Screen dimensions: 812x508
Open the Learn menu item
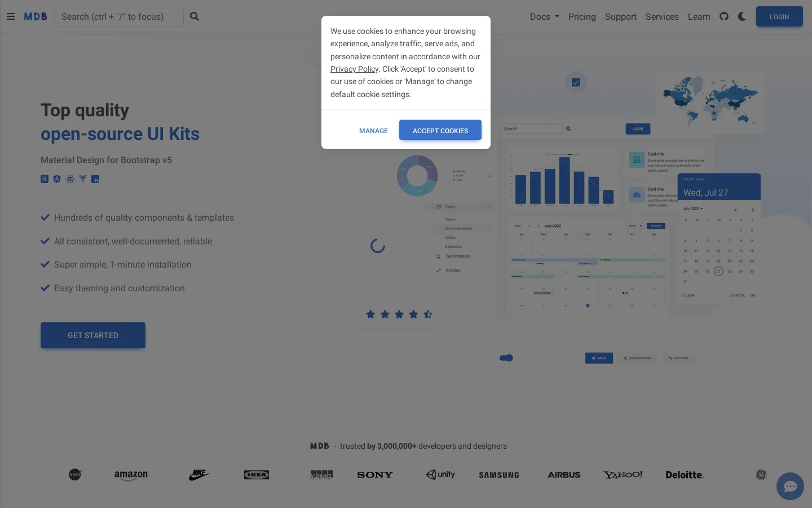coord(699,16)
